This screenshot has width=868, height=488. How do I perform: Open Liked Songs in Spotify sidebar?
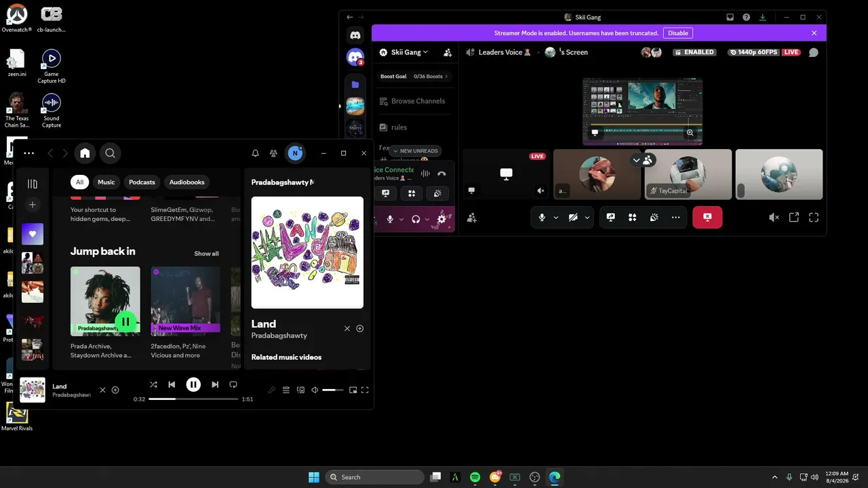(x=33, y=234)
